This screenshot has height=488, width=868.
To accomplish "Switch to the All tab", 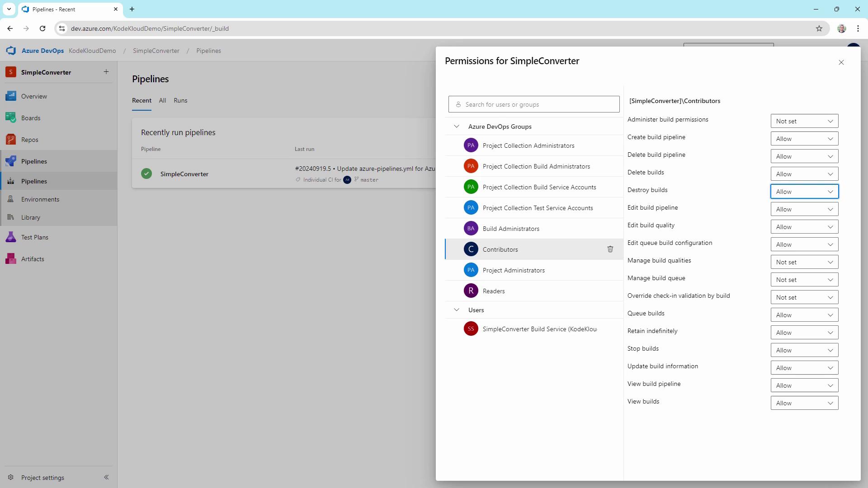I will (162, 100).
